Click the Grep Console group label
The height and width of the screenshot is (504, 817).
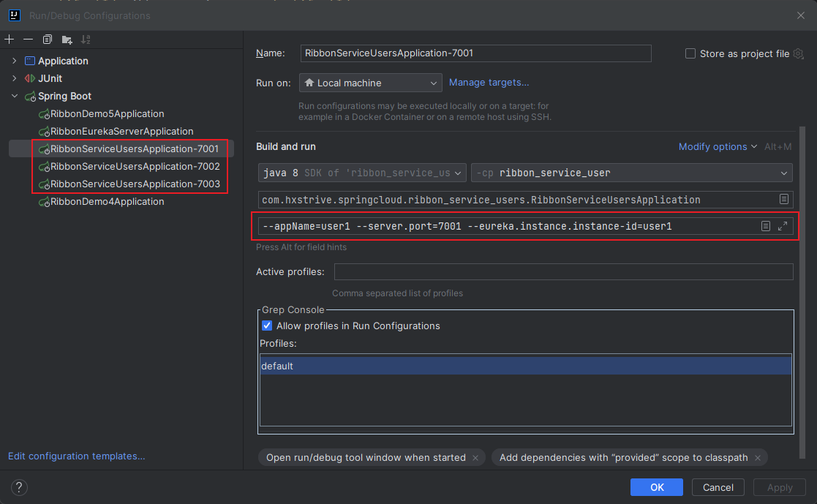(x=293, y=309)
